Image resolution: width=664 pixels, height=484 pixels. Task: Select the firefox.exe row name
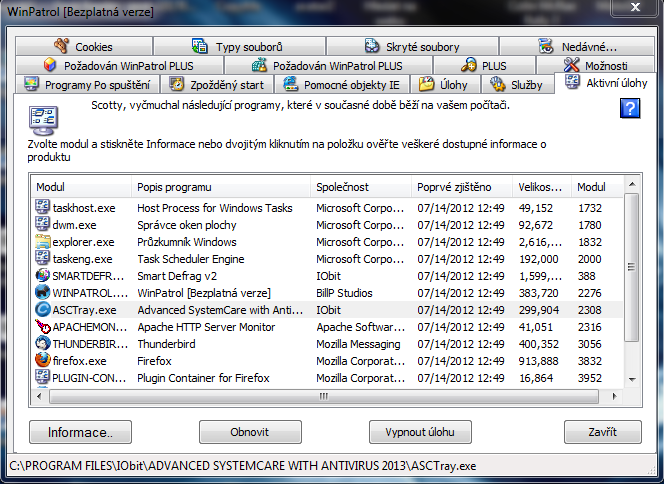80,361
